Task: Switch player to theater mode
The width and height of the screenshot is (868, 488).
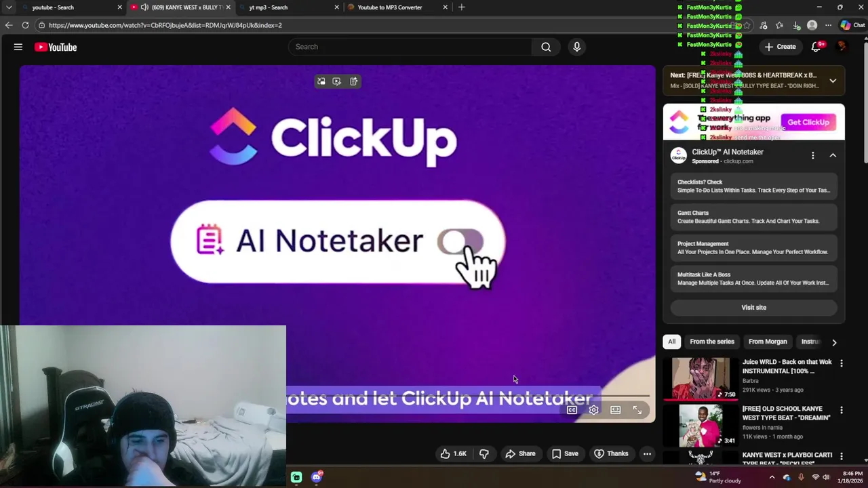Action: click(615, 410)
